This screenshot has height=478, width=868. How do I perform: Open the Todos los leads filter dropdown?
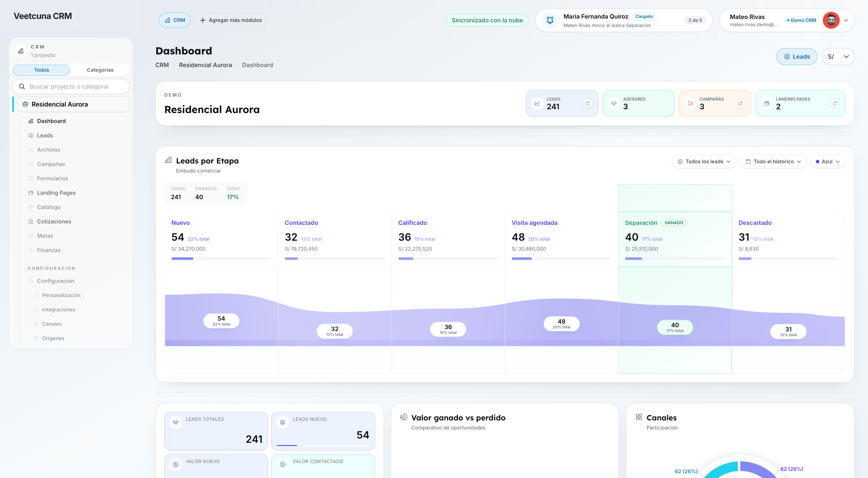704,162
